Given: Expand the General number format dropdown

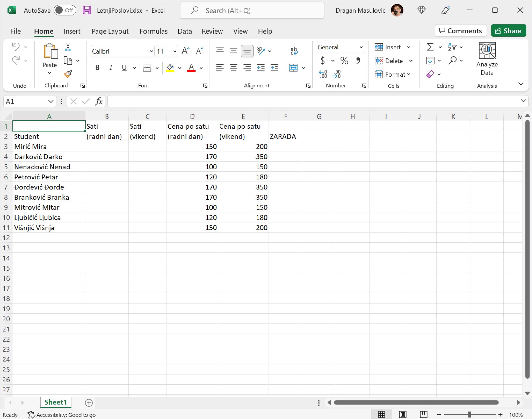Looking at the screenshot, I should [361, 47].
